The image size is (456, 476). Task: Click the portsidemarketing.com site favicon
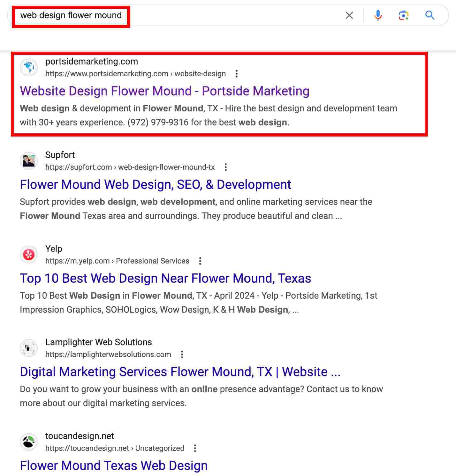[28, 67]
